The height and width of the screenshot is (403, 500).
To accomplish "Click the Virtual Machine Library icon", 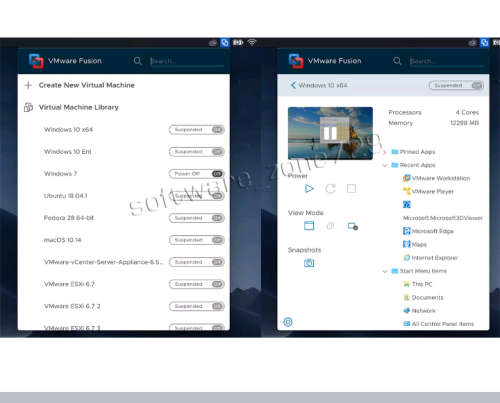I will tap(28, 107).
